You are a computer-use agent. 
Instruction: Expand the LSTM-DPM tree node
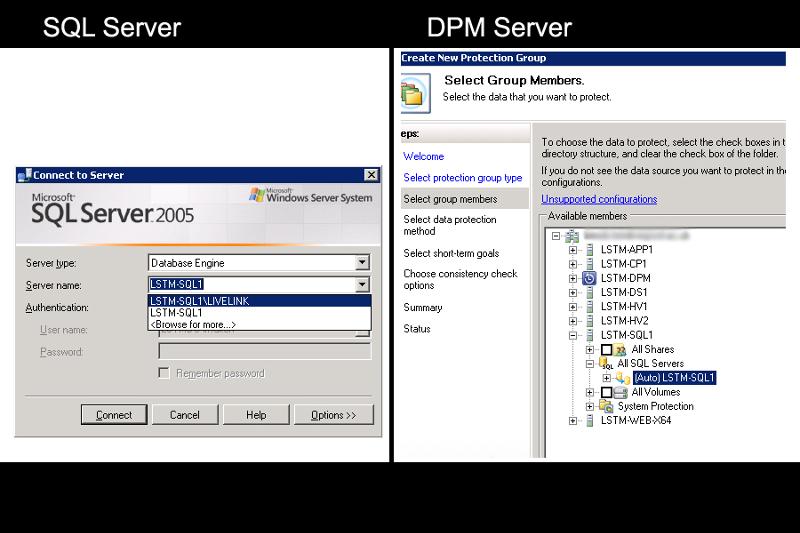pyautogui.click(x=573, y=278)
